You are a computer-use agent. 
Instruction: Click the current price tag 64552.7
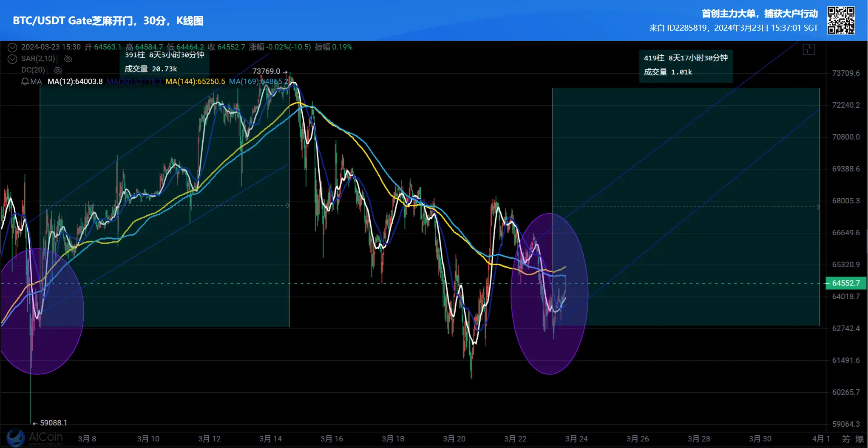click(x=845, y=283)
